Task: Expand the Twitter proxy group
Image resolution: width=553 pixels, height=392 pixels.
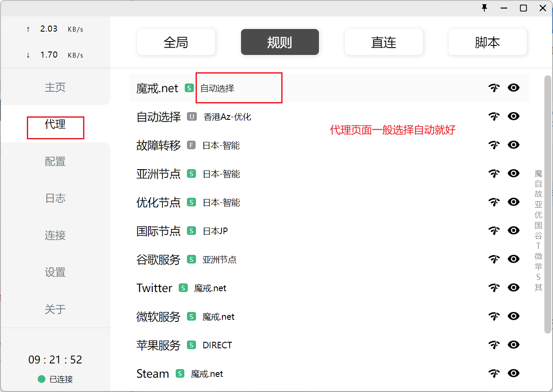Action: (330, 288)
